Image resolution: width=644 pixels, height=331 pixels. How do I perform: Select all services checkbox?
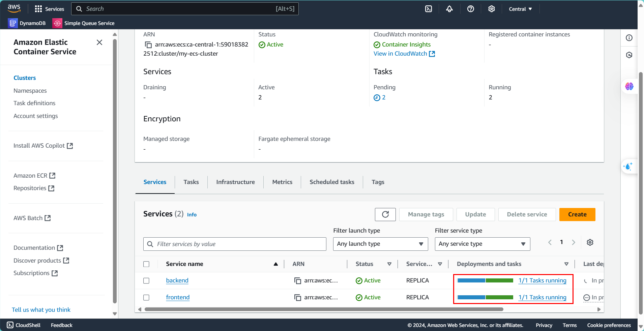click(x=146, y=264)
